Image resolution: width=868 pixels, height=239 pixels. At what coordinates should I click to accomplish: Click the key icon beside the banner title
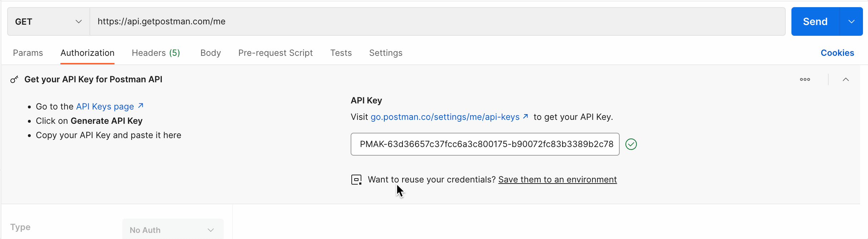[14, 79]
